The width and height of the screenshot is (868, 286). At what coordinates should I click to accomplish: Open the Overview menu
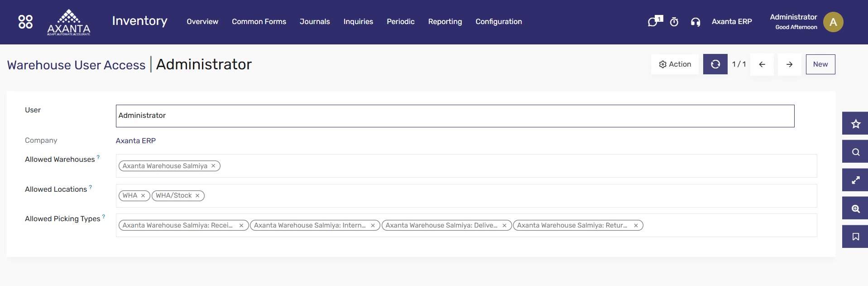tap(202, 22)
